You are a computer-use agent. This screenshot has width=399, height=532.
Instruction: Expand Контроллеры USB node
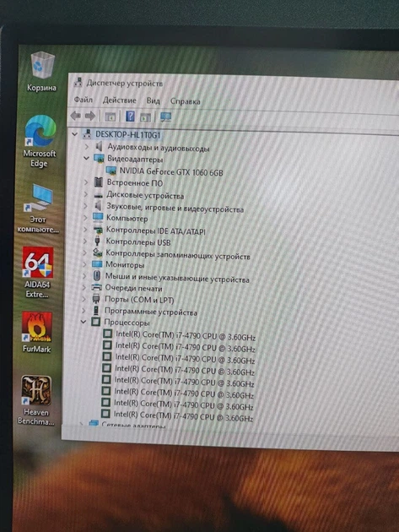pos(85,241)
